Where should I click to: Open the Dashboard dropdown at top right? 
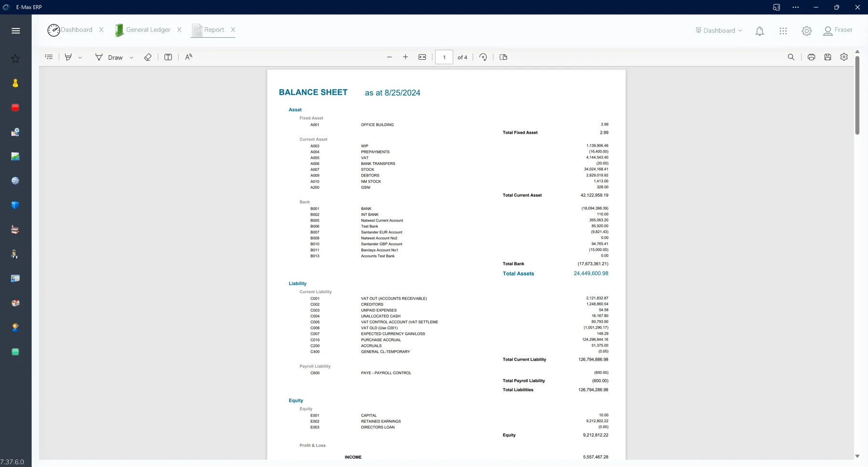(x=719, y=30)
